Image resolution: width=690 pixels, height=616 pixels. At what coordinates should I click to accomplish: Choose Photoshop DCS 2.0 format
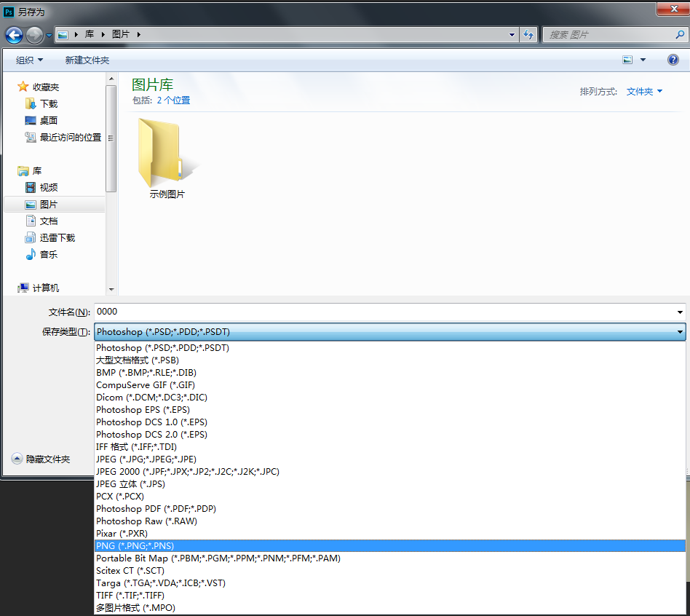point(390,434)
